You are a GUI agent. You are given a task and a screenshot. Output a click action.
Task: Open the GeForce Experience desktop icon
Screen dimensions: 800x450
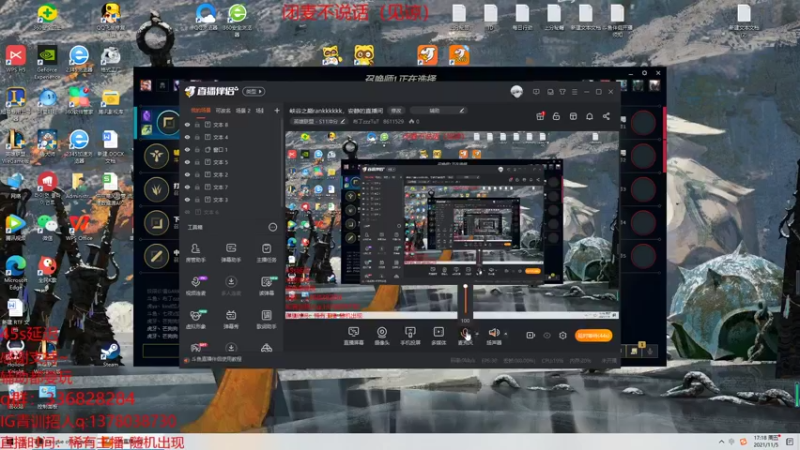(x=47, y=63)
